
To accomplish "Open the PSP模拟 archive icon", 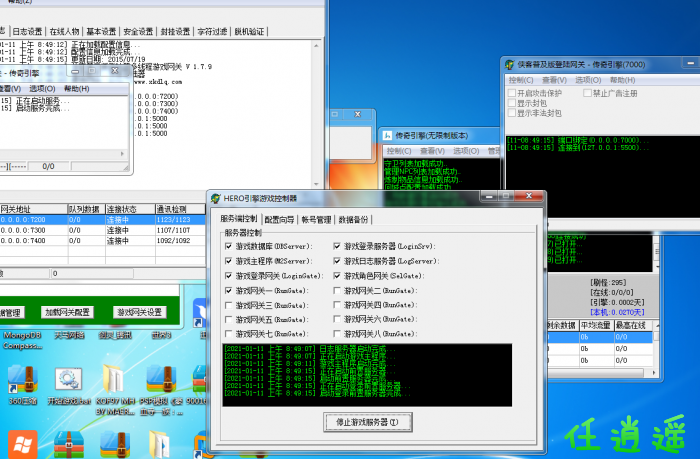I will point(161,380).
